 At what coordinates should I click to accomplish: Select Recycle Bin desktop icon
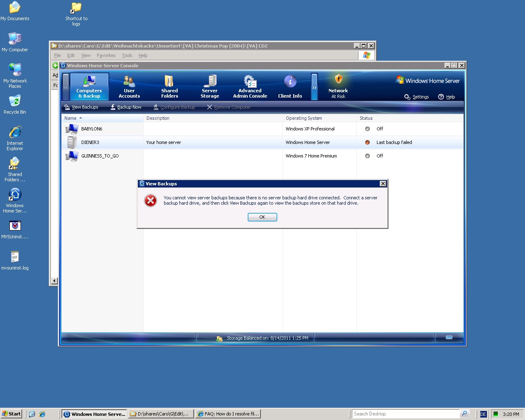15,105
